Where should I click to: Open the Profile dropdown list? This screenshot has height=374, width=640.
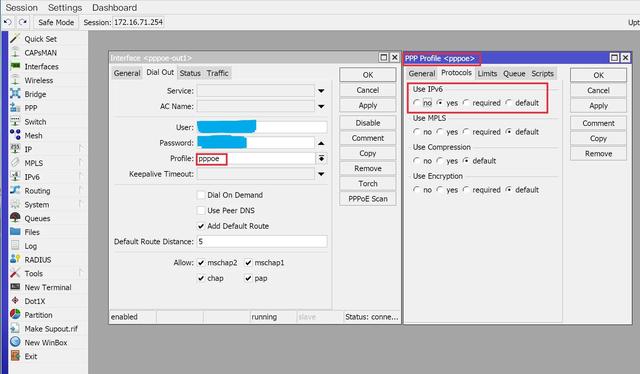(321, 158)
